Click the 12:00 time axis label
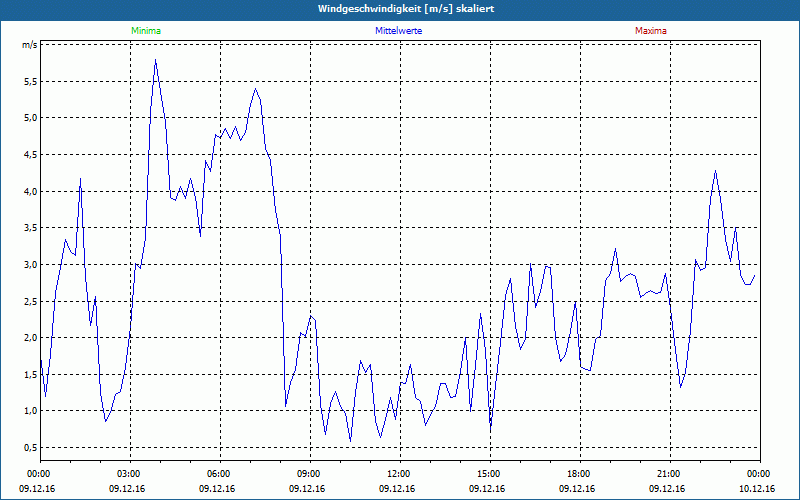The height and width of the screenshot is (500, 800). click(400, 474)
